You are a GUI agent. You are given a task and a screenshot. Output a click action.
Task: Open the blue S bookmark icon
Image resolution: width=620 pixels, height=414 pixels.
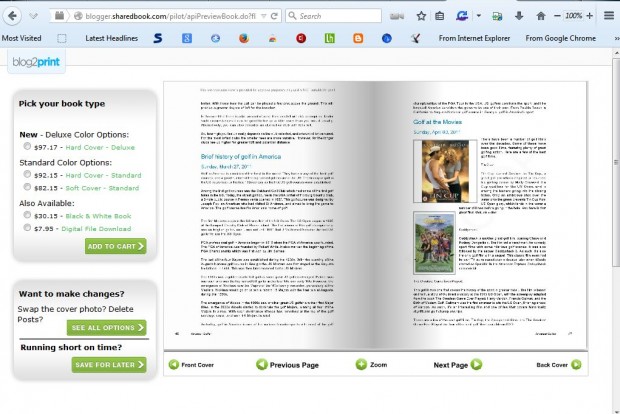[x=158, y=38]
